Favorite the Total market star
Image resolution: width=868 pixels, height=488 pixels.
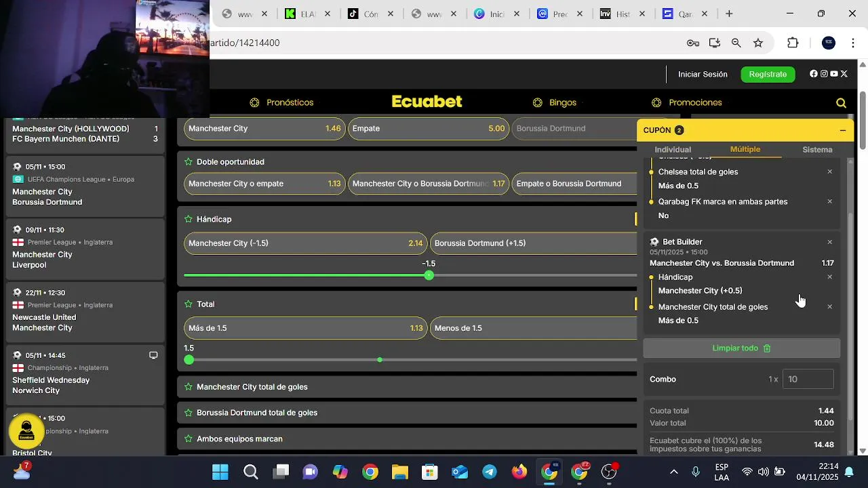pyautogui.click(x=189, y=304)
